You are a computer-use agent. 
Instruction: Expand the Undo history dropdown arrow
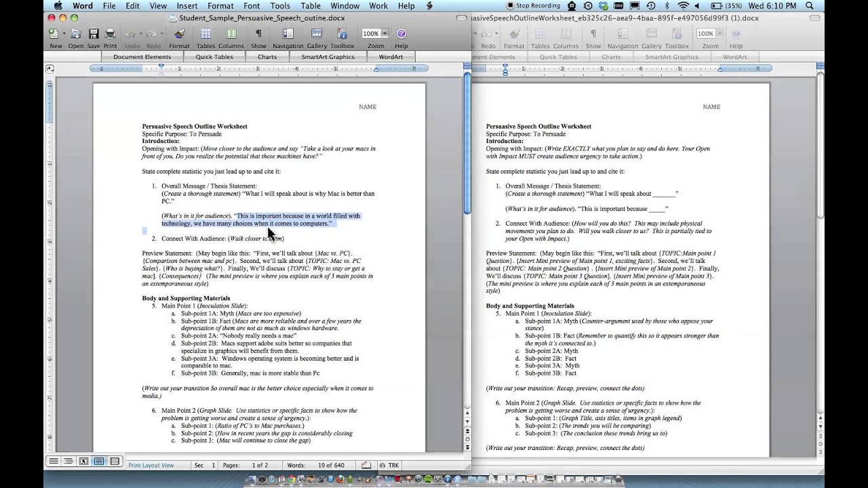(x=140, y=34)
